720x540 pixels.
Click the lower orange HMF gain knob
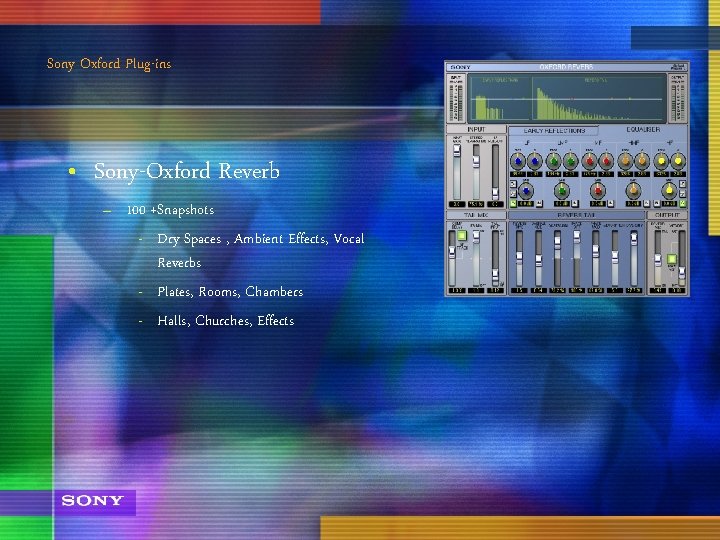tap(633, 191)
